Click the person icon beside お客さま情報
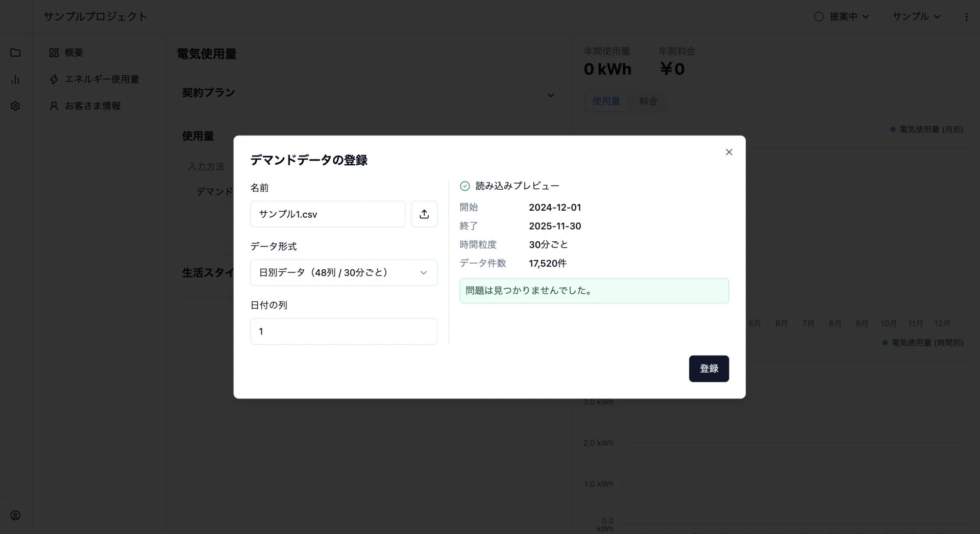This screenshot has width=980, height=534. pyautogui.click(x=54, y=106)
